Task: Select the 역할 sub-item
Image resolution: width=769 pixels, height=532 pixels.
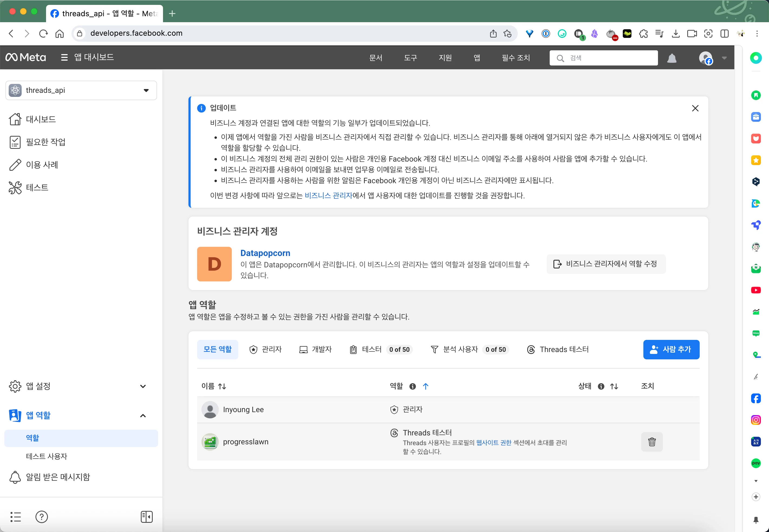Action: (81, 438)
